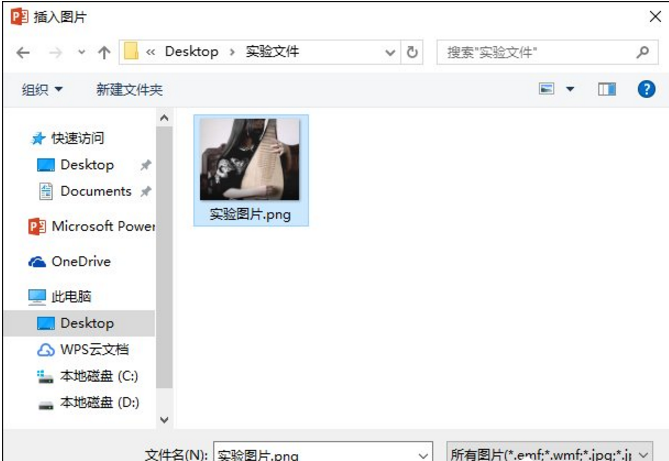
Task: Select pinned Desktop under 快速访问
Action: point(87,165)
